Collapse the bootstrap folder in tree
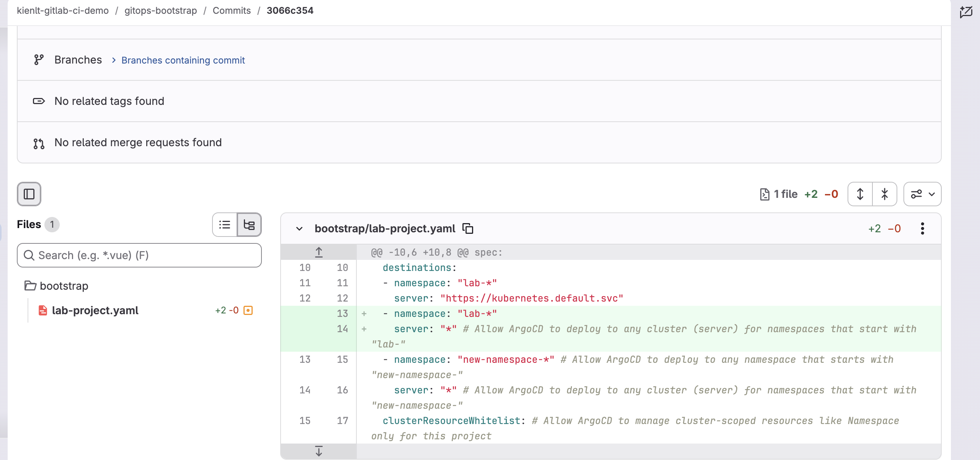Image resolution: width=980 pixels, height=460 pixels. tap(57, 286)
